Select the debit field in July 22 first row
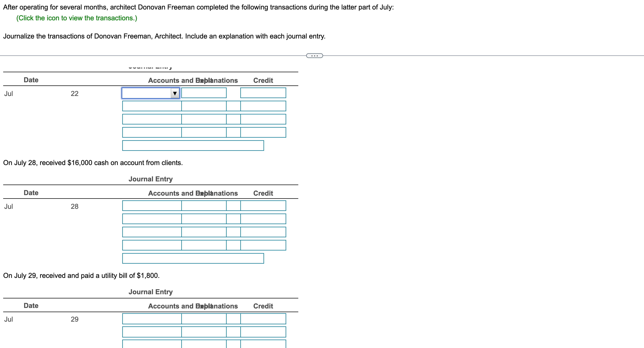The width and height of the screenshot is (644, 348). (204, 93)
